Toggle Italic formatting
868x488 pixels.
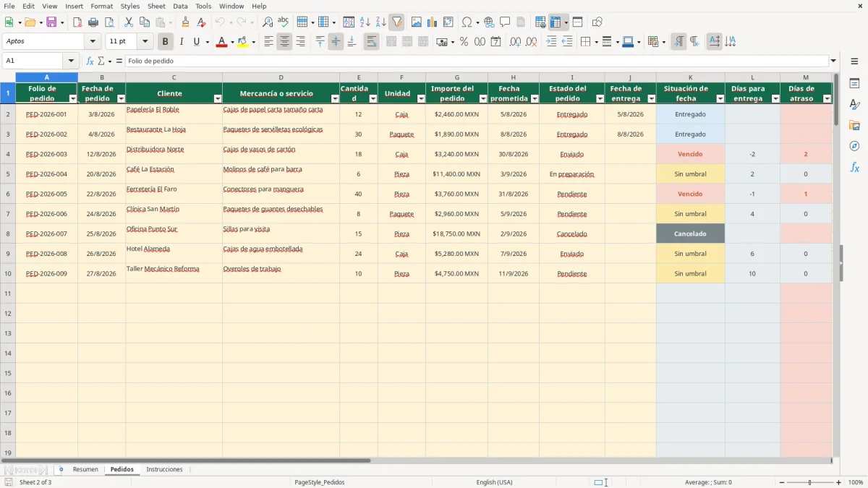(x=182, y=42)
